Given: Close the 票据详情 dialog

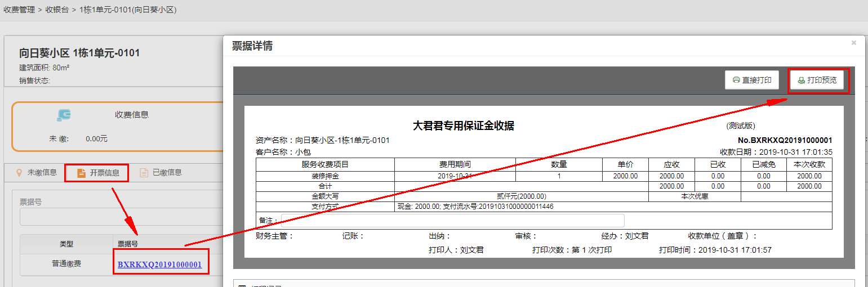Looking at the screenshot, I should click(854, 43).
